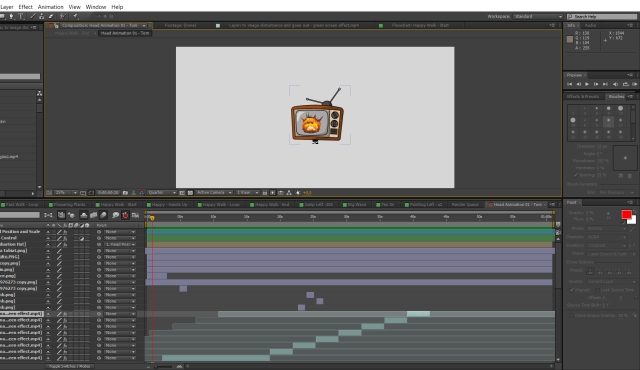Select the Clone Stamp tool
Screen dimensions: 640x370
[x=41, y=16]
